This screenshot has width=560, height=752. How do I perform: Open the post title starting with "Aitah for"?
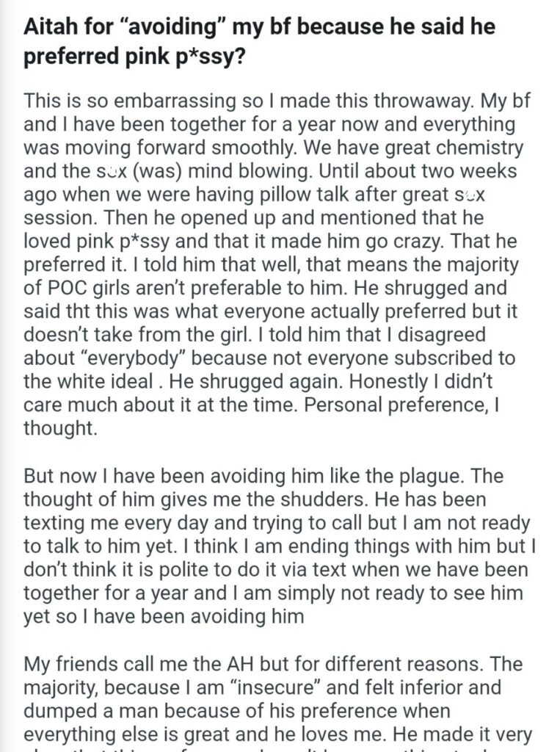259,41
